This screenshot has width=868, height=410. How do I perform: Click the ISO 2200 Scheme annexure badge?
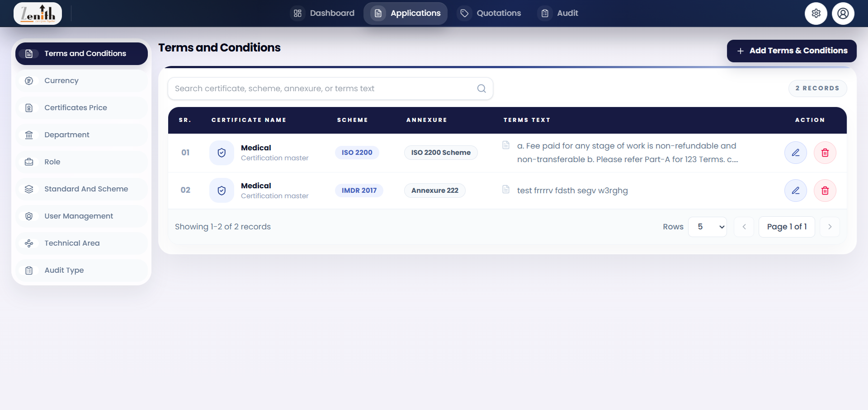tap(441, 153)
